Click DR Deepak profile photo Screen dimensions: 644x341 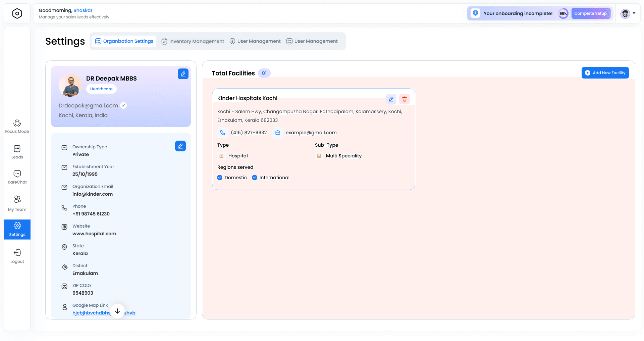click(70, 85)
